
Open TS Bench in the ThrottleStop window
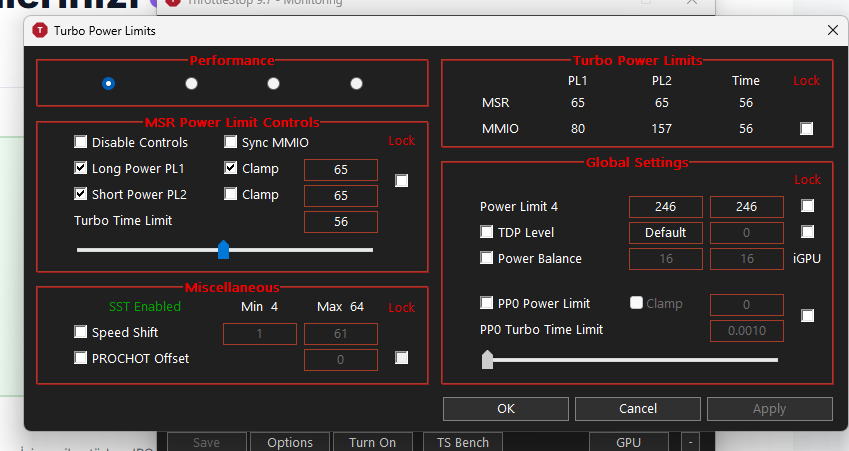pyautogui.click(x=463, y=442)
